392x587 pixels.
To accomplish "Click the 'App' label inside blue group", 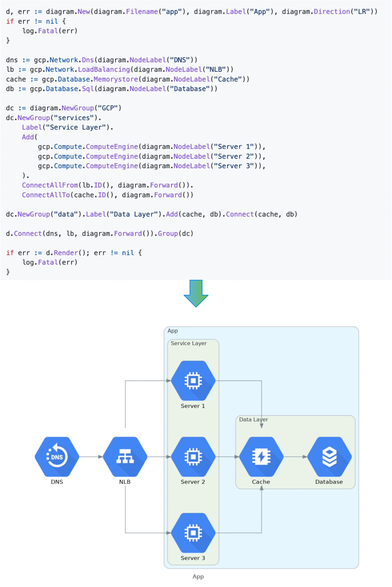I will point(172,331).
